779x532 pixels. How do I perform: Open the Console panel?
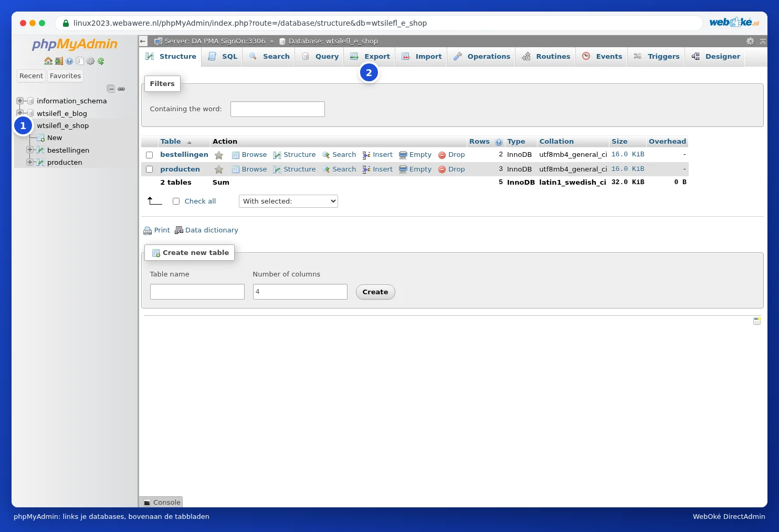tap(162, 502)
